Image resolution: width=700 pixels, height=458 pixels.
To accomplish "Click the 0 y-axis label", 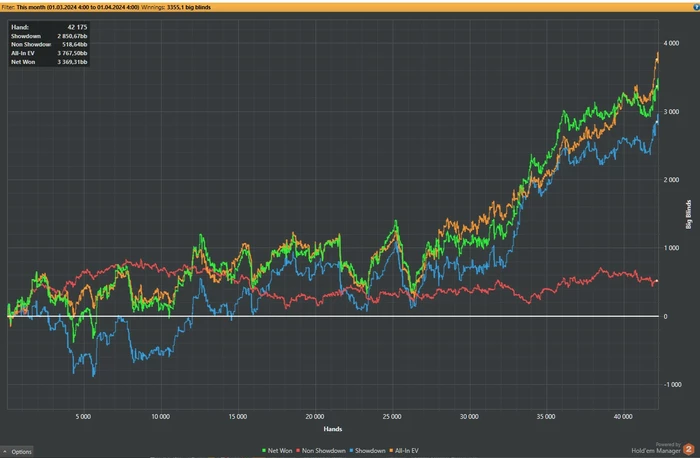I will 666,316.
